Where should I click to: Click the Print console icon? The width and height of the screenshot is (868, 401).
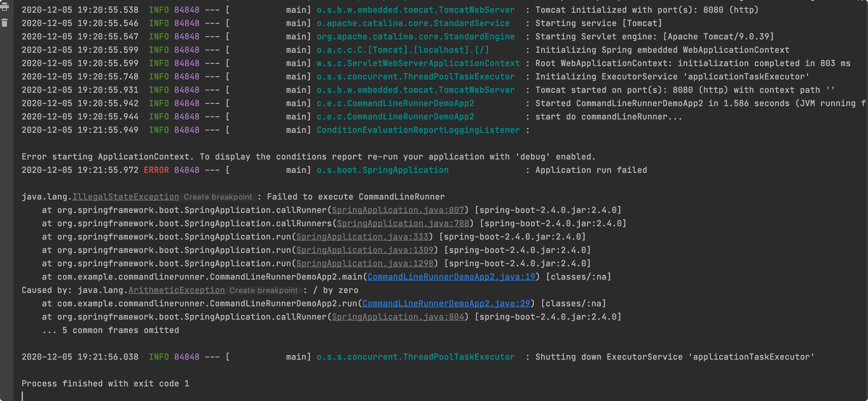tap(4, 7)
